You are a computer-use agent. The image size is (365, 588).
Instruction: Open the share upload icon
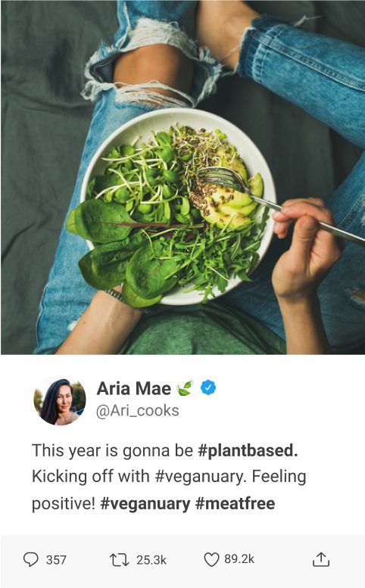click(x=321, y=559)
